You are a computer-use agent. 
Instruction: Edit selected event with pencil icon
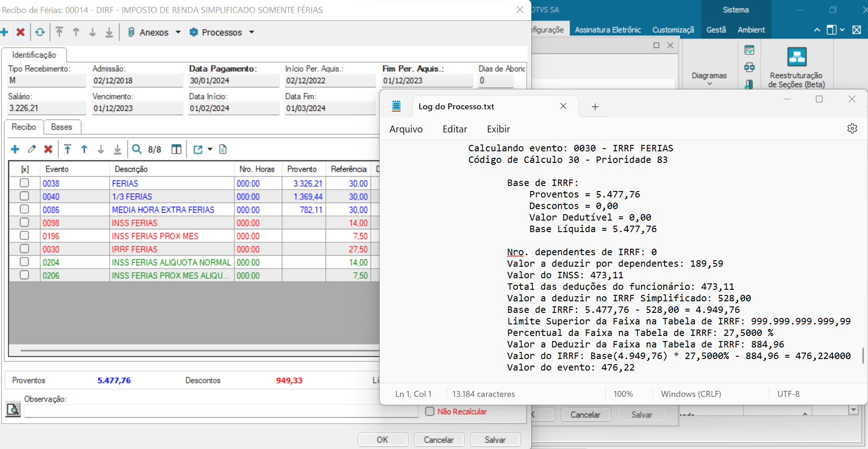coord(31,149)
